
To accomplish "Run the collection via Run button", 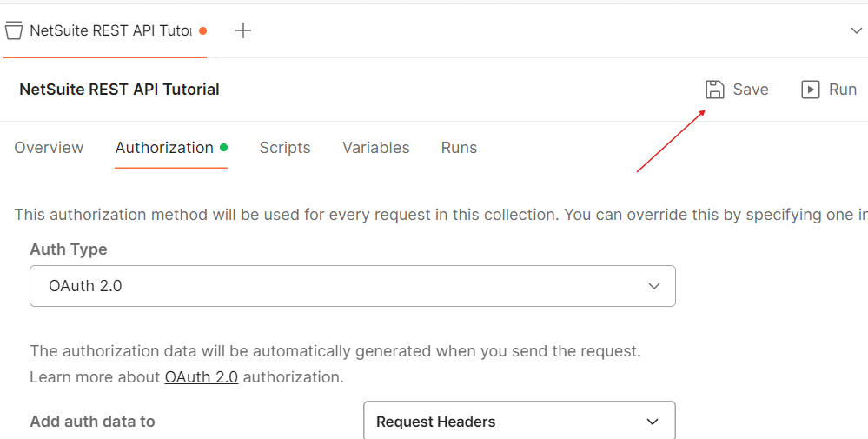I will coord(829,90).
